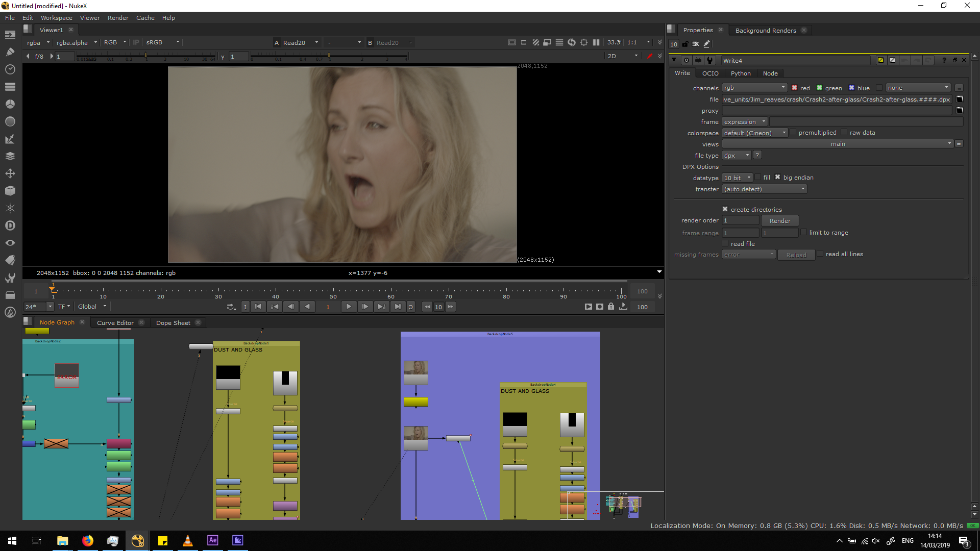This screenshot has height=551, width=980.
Task: Enable the premultiplied checkbox
Action: (793, 133)
